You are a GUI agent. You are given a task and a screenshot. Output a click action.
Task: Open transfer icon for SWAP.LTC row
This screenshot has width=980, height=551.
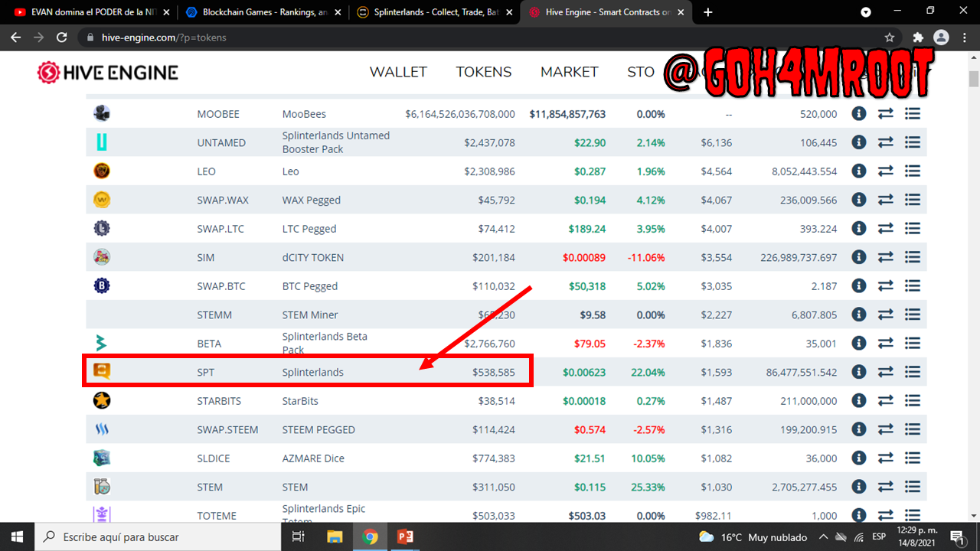886,229
